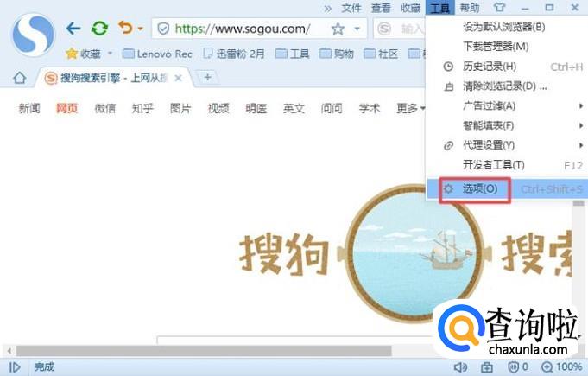Click the 100% zoom control
This screenshot has height=376, width=588.
click(x=561, y=367)
